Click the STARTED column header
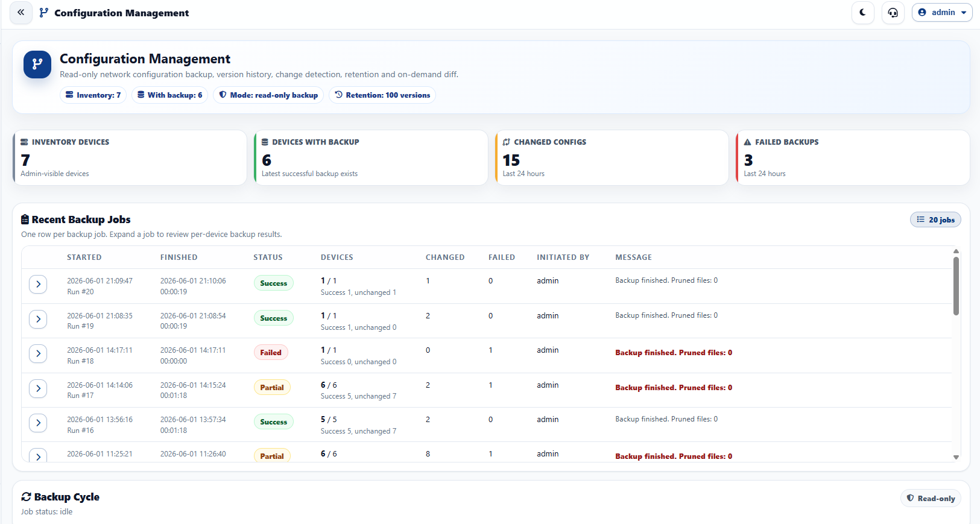980x524 pixels. pyautogui.click(x=84, y=257)
